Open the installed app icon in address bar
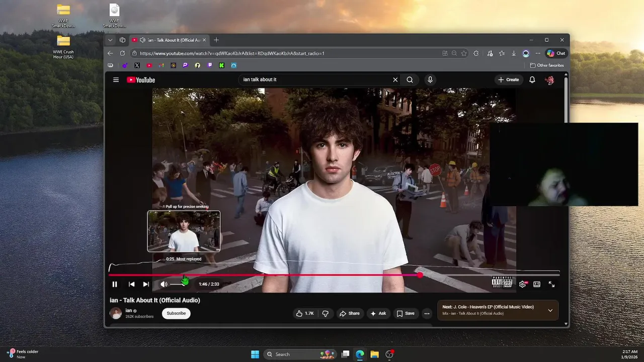This screenshot has width=644, height=362. click(445, 53)
